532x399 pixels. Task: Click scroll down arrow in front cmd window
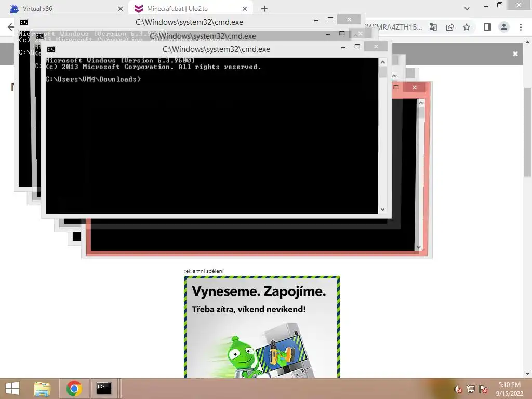coord(383,209)
